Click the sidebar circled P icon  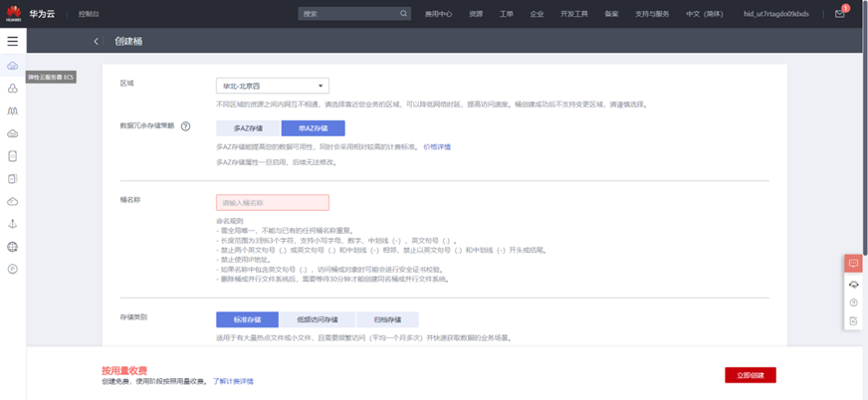pyautogui.click(x=12, y=269)
